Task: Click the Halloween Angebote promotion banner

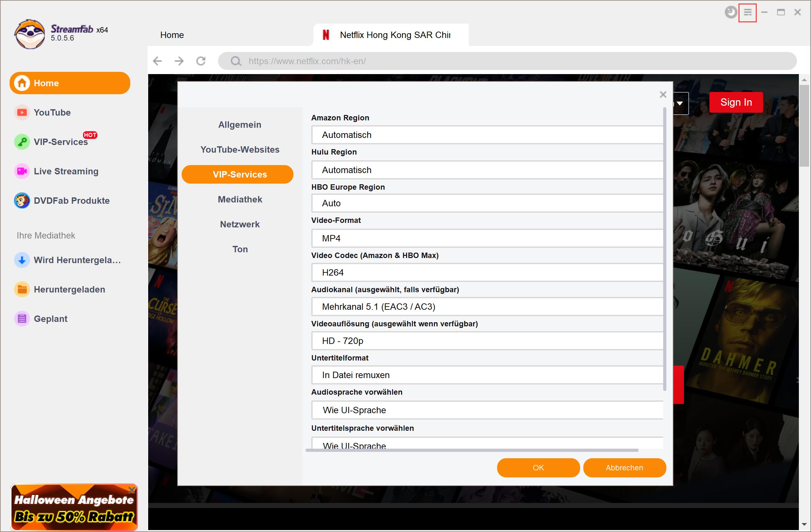Action: pos(74,507)
